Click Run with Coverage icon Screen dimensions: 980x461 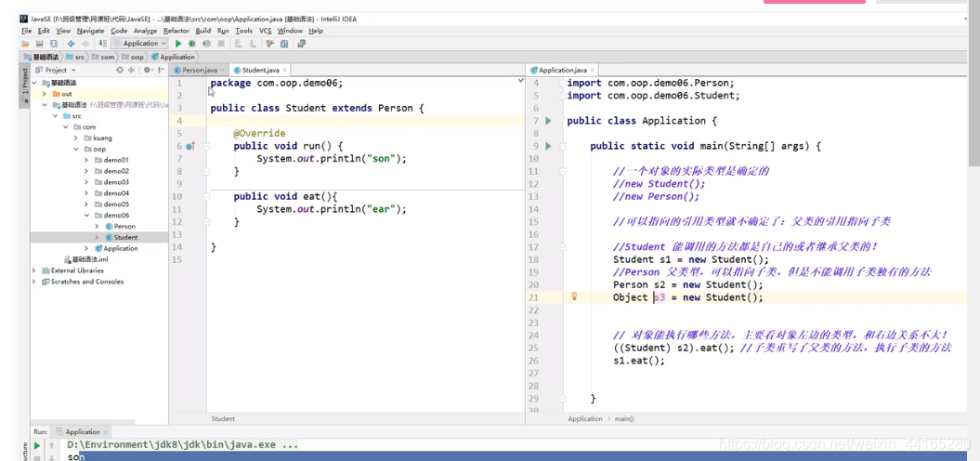click(x=207, y=44)
